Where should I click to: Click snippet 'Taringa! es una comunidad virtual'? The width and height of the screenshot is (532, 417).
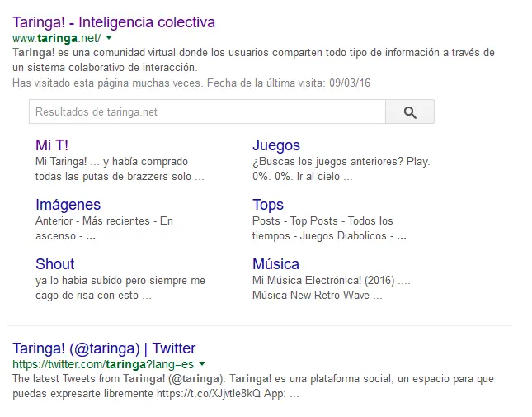(x=94, y=53)
